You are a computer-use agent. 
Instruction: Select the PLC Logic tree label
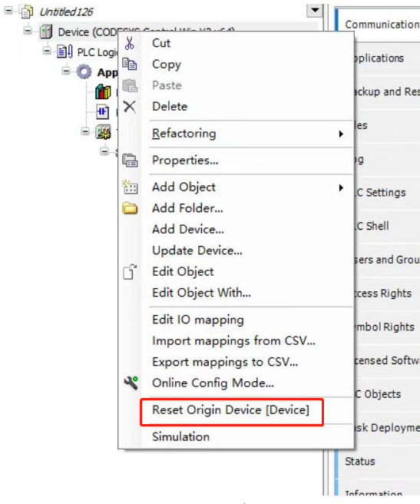pyautogui.click(x=98, y=52)
